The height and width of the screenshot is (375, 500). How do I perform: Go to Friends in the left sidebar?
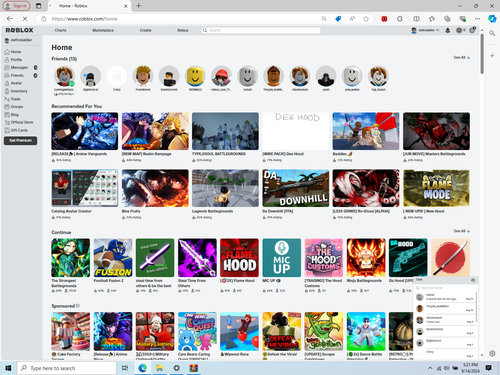[21, 75]
